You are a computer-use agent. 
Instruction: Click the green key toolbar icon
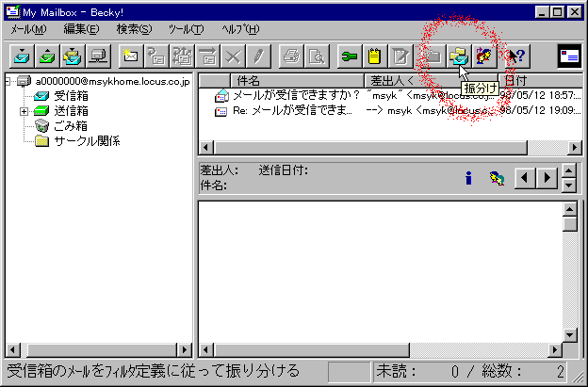pyautogui.click(x=351, y=57)
